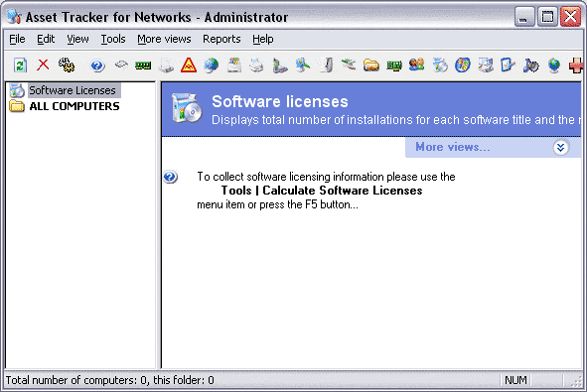The height and width of the screenshot is (392, 587).
Task: Open the More views menu
Action: point(164,39)
